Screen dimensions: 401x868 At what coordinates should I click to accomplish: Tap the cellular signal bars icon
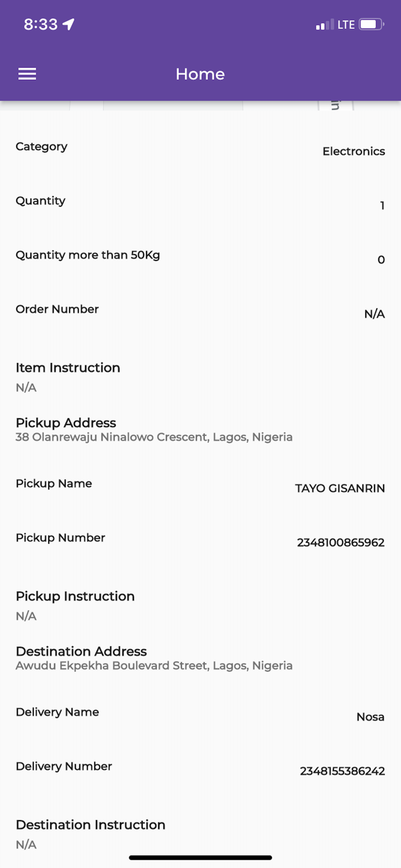(x=323, y=25)
